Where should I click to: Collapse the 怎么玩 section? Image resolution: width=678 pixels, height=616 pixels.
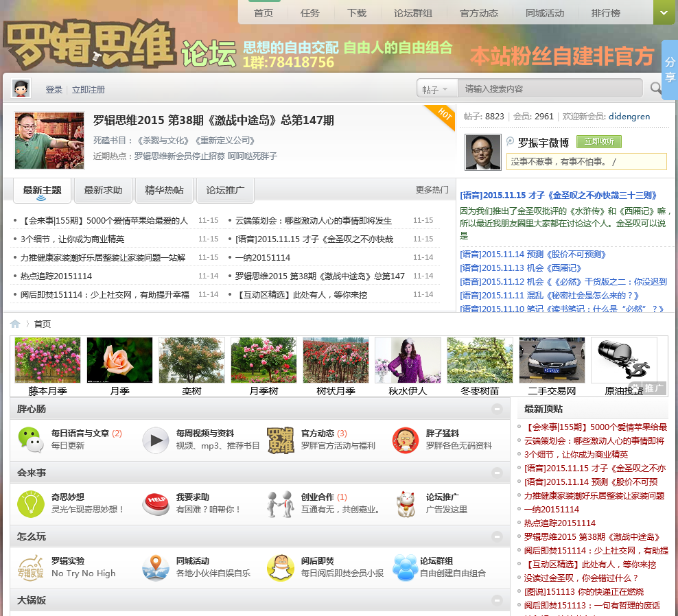[497, 536]
